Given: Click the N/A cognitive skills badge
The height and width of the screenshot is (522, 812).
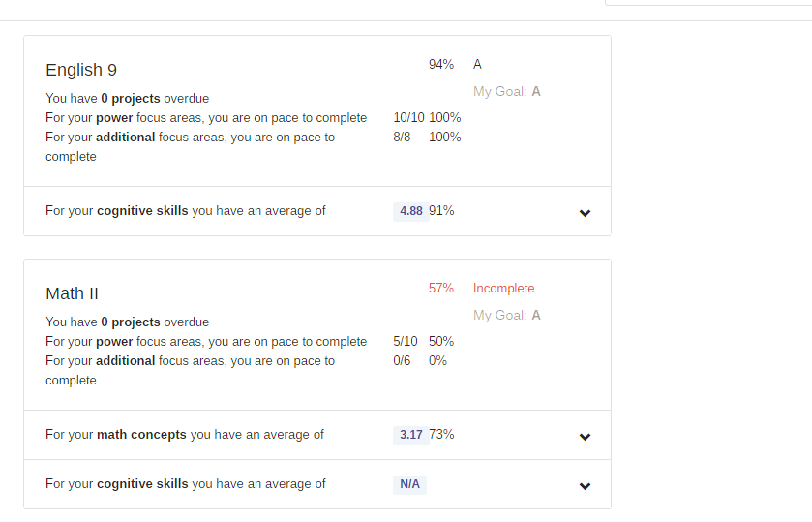Looking at the screenshot, I should [x=410, y=484].
